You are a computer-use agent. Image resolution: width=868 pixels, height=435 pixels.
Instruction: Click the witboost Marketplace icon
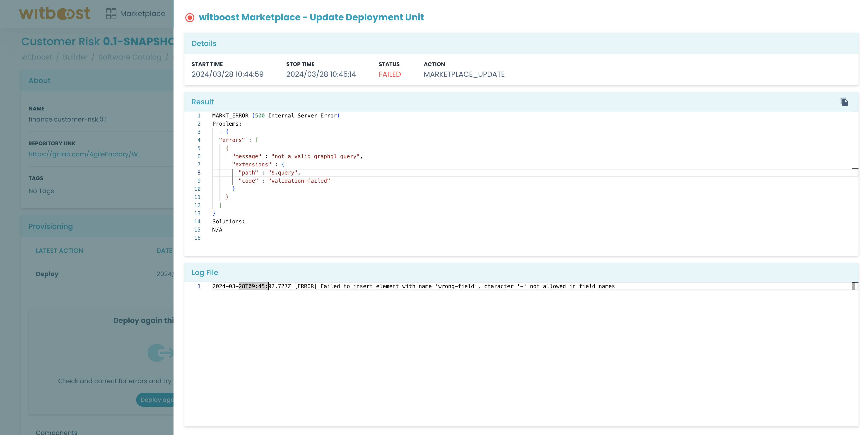(x=111, y=13)
